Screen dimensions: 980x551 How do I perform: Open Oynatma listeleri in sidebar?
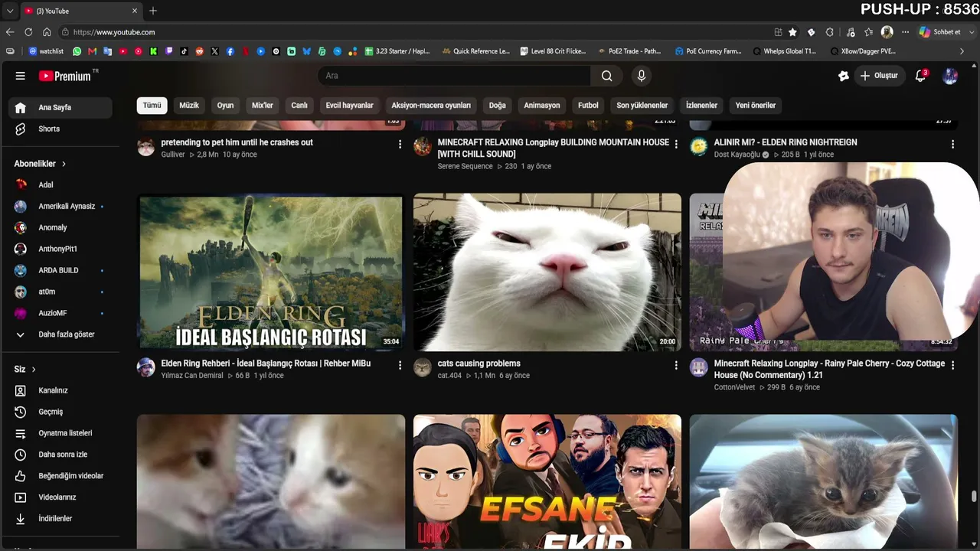tap(60, 433)
